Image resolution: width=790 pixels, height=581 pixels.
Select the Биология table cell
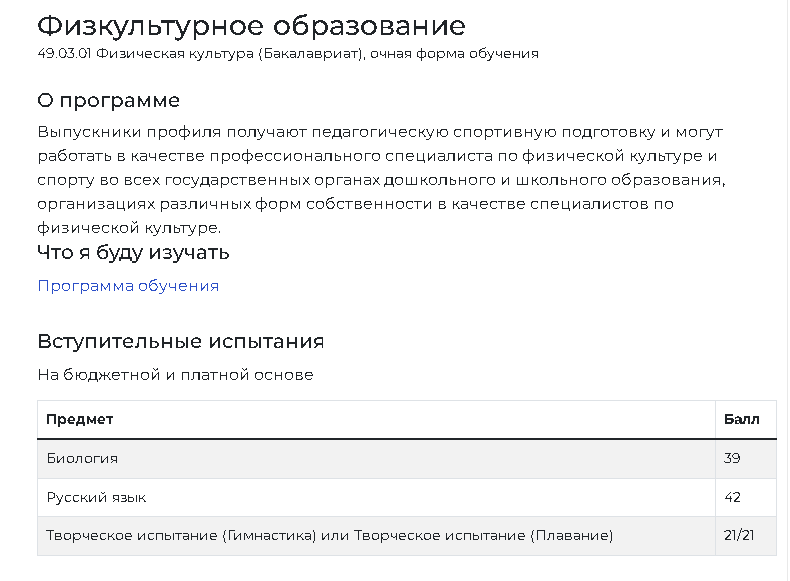82,458
